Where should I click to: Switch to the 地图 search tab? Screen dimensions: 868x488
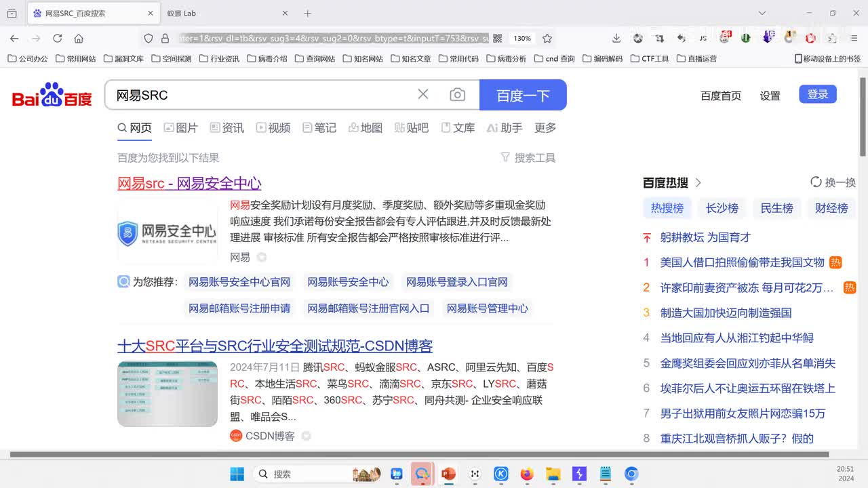[366, 127]
